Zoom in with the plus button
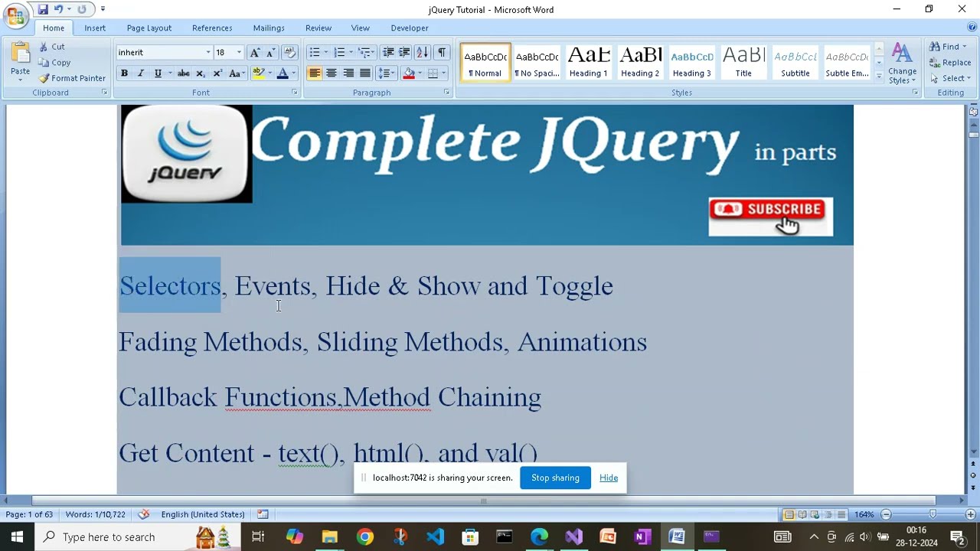 [970, 514]
